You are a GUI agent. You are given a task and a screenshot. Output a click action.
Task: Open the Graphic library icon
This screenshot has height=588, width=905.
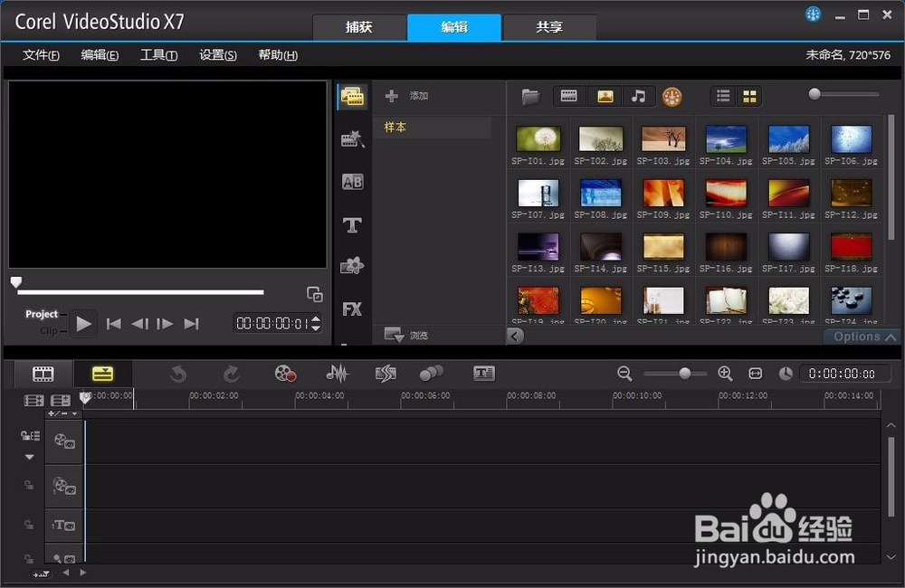352,266
